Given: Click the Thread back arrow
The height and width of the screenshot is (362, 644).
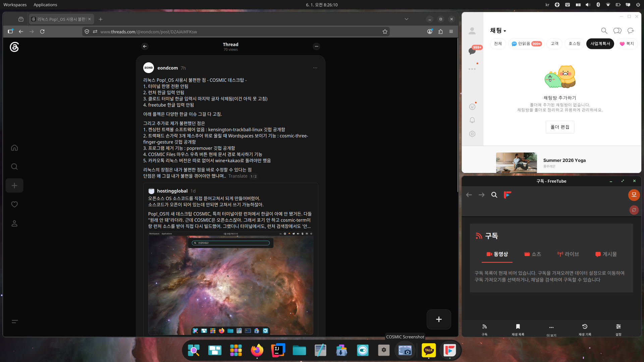Looking at the screenshot, I should pos(145,46).
